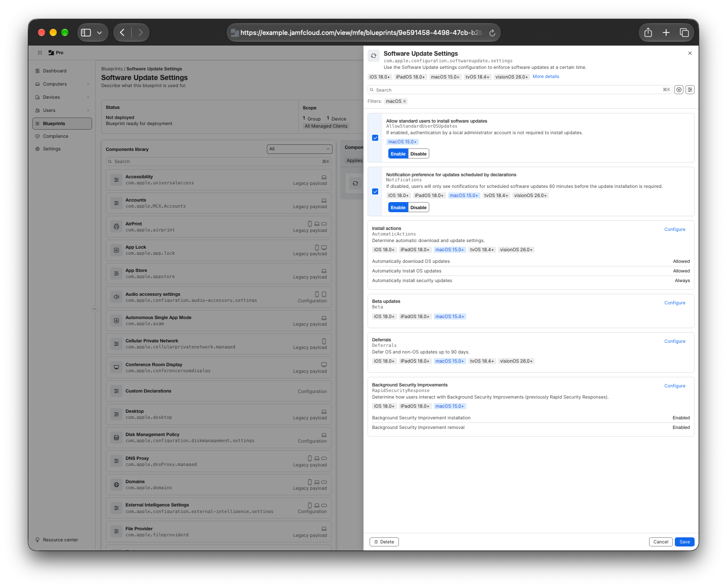Disable Allow standard users to install software updates
The height and width of the screenshot is (588, 727).
pos(419,154)
